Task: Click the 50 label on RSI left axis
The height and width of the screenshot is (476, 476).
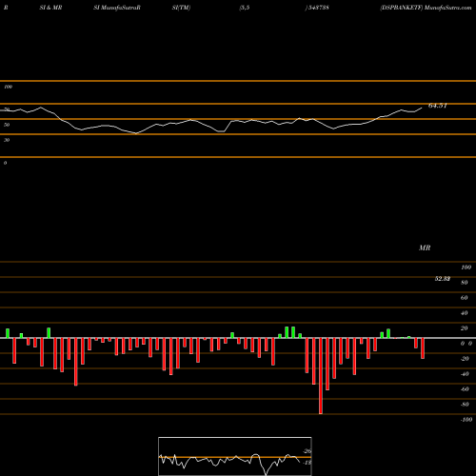Action: (x=7, y=125)
